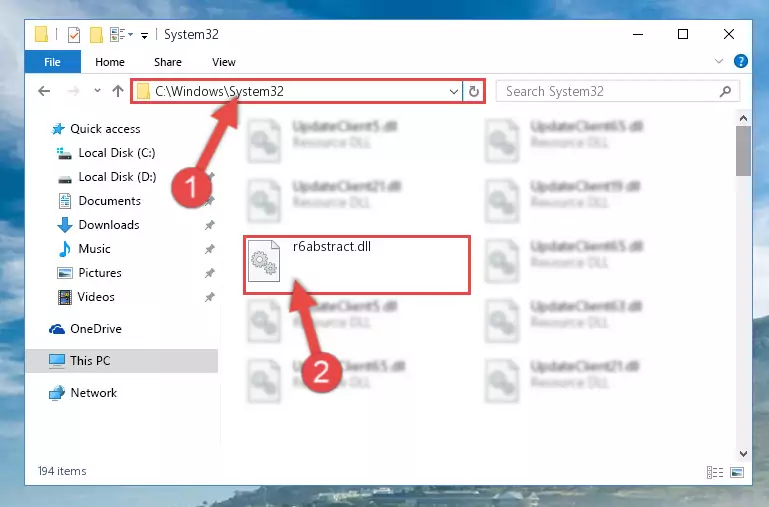Expand the ribbon with the chevron
The height and width of the screenshot is (507, 769).
click(x=718, y=61)
